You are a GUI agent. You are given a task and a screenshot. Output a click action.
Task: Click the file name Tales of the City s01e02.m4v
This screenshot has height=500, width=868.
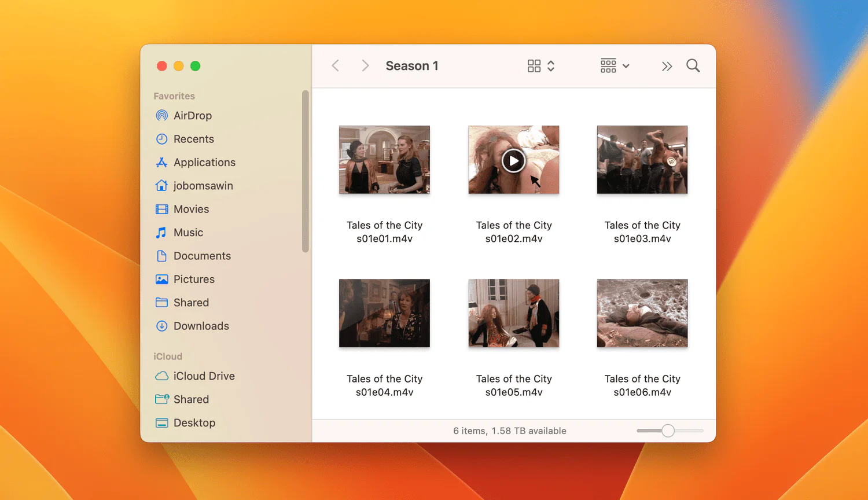tap(514, 232)
